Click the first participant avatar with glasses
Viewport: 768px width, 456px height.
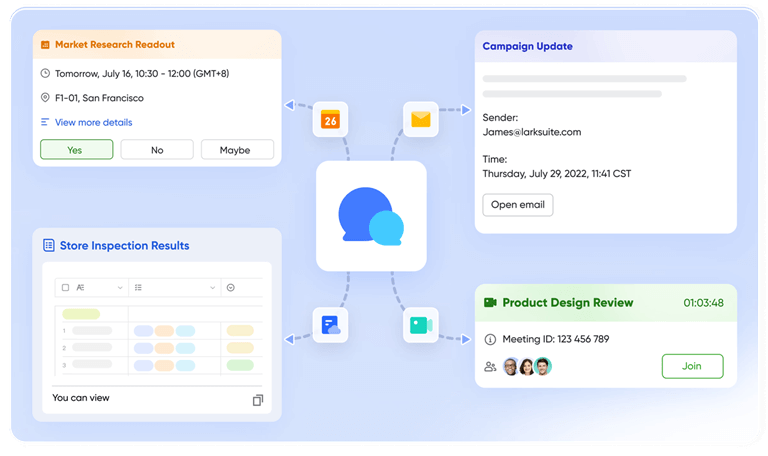point(511,366)
